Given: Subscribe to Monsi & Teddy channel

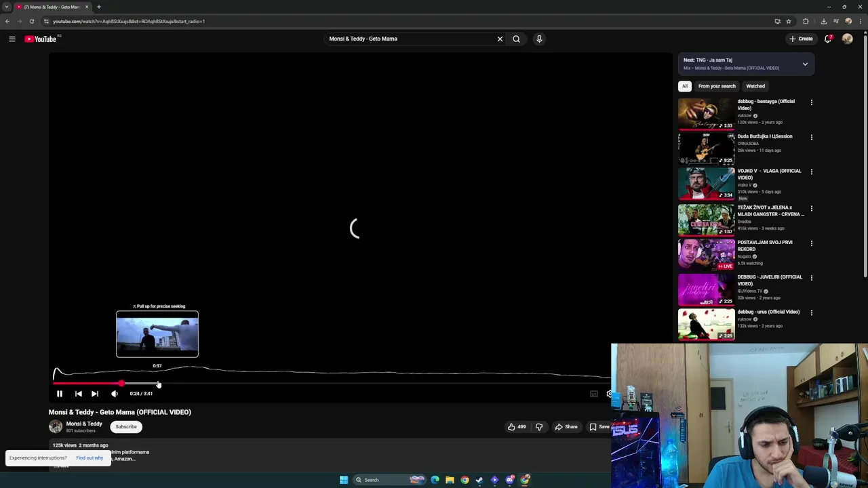Looking at the screenshot, I should tap(125, 427).
